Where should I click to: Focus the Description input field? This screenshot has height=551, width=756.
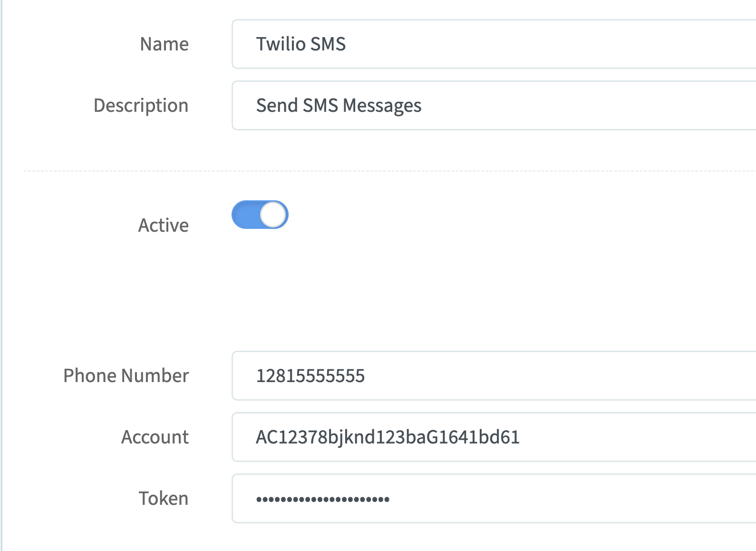pos(494,105)
